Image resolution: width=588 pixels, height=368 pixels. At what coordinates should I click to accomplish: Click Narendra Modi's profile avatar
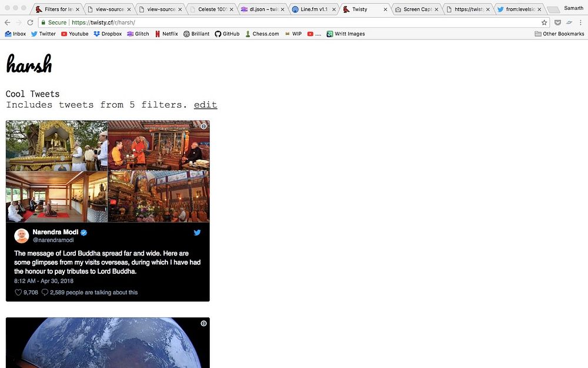[21, 236]
